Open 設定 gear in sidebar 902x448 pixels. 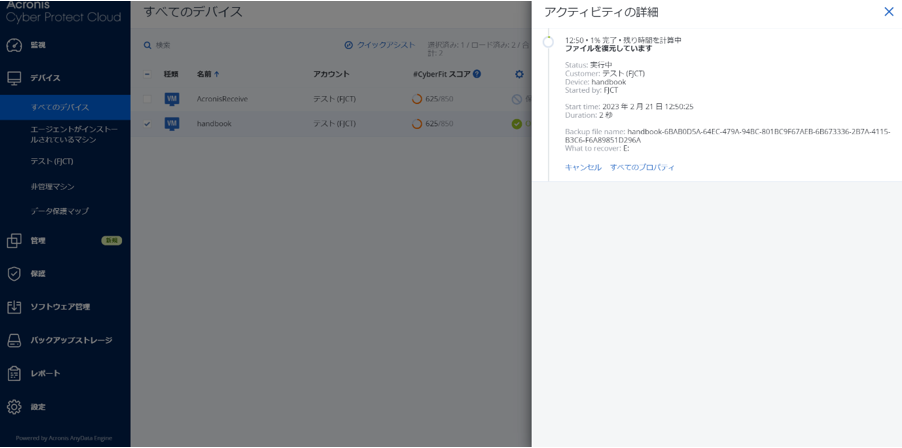pyautogui.click(x=14, y=407)
